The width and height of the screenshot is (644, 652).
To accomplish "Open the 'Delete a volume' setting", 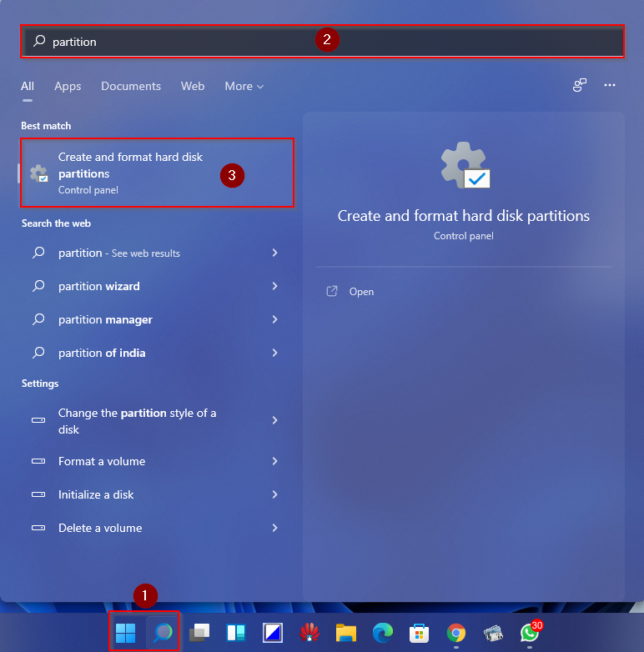I will pos(158,528).
